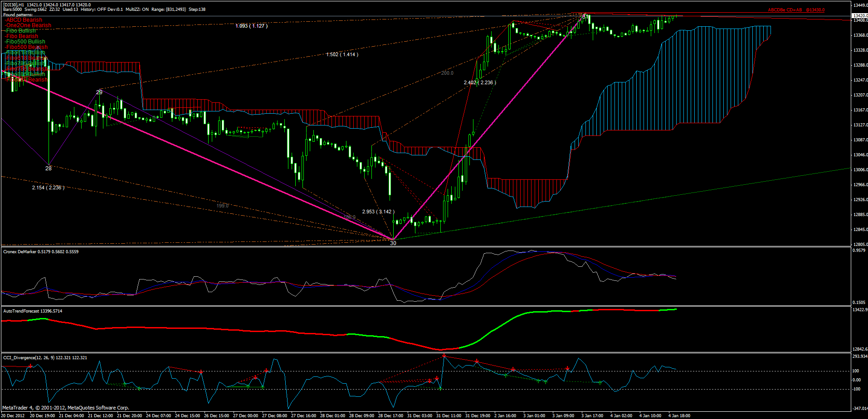Select the '199.0' projection label
Viewport: 868px width, 419px height.
[x=222, y=206]
